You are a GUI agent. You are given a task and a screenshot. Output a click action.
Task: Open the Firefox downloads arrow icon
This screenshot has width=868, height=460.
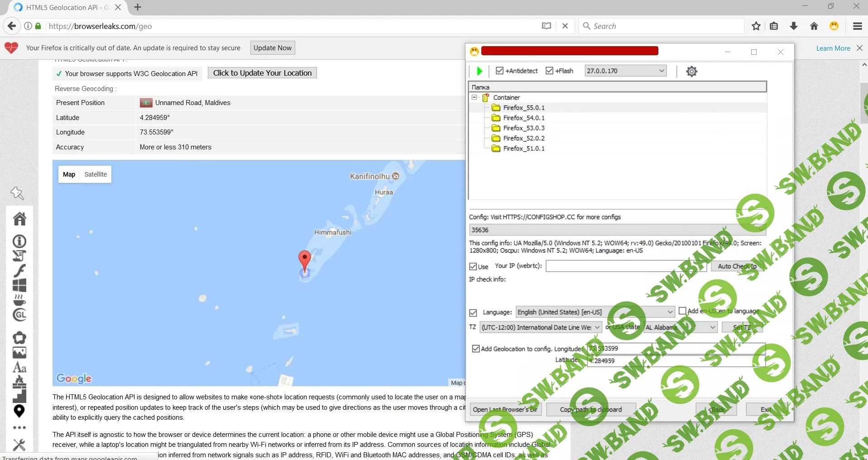point(794,26)
